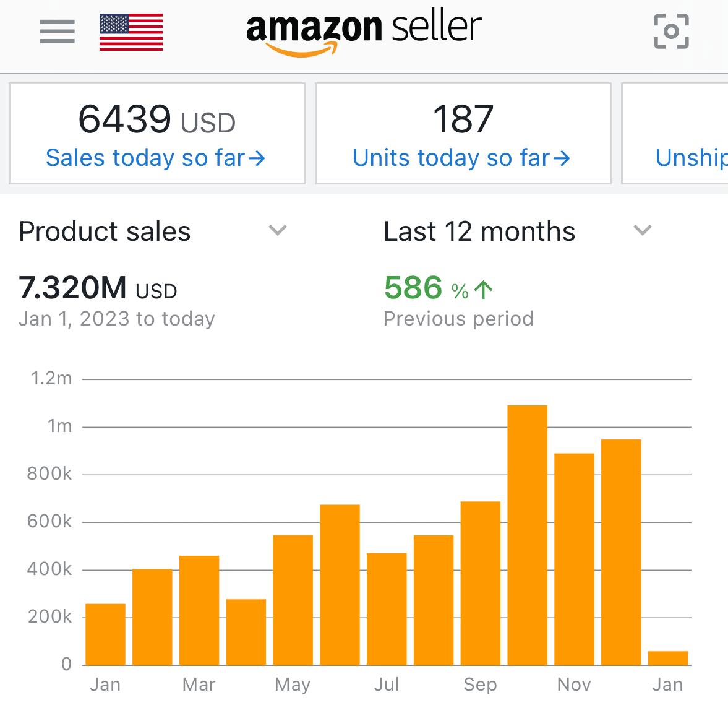Open the camera scan icon
The height and width of the screenshot is (713, 728).
click(671, 32)
